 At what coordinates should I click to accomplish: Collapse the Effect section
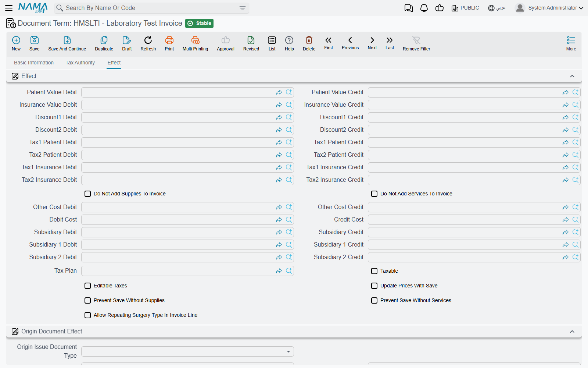click(572, 76)
